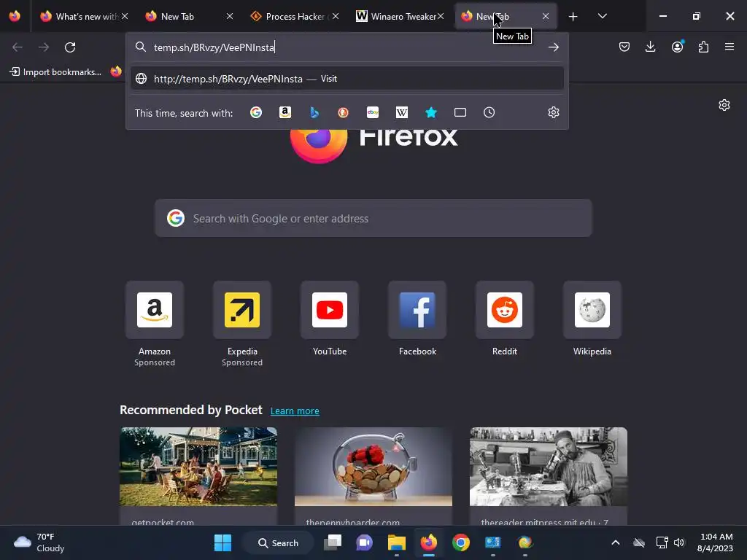Click the taskbar Search box

(278, 542)
